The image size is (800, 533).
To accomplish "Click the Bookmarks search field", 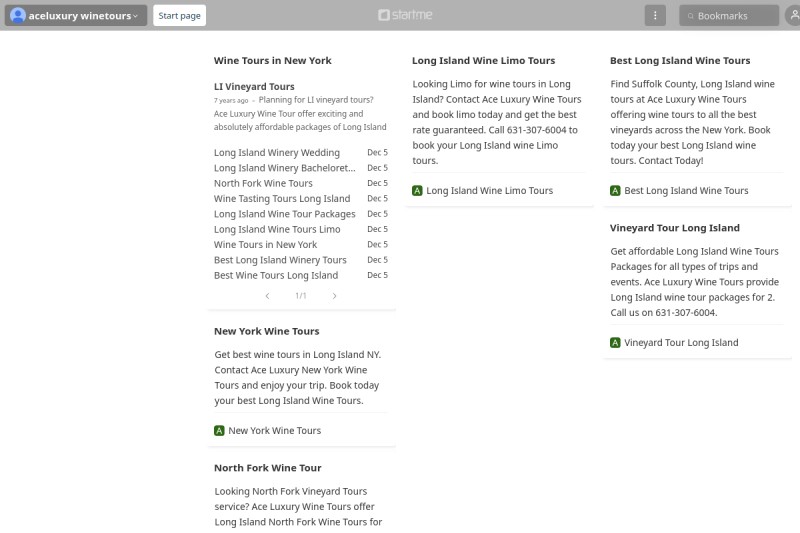I will pyautogui.click(x=729, y=15).
